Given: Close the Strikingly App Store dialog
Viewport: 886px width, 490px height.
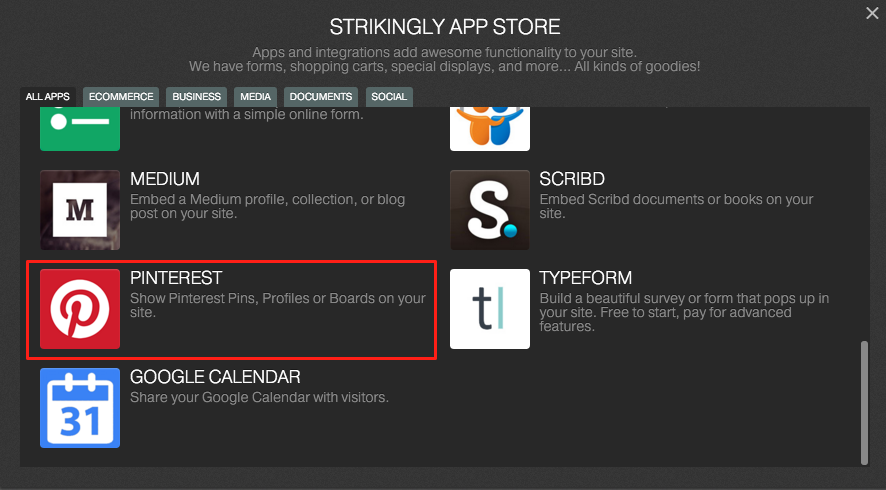Looking at the screenshot, I should coord(872,13).
